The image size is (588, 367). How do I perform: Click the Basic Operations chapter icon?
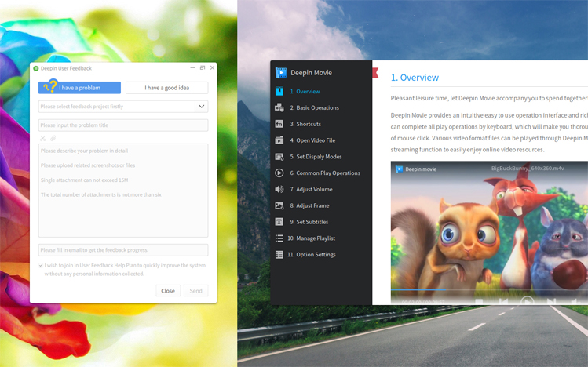[279, 107]
